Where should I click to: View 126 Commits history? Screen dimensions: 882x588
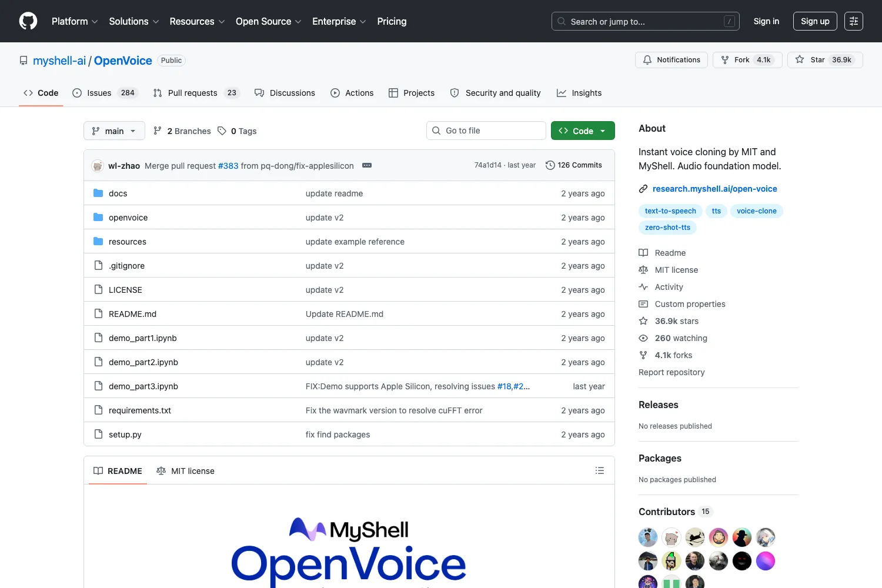(574, 165)
